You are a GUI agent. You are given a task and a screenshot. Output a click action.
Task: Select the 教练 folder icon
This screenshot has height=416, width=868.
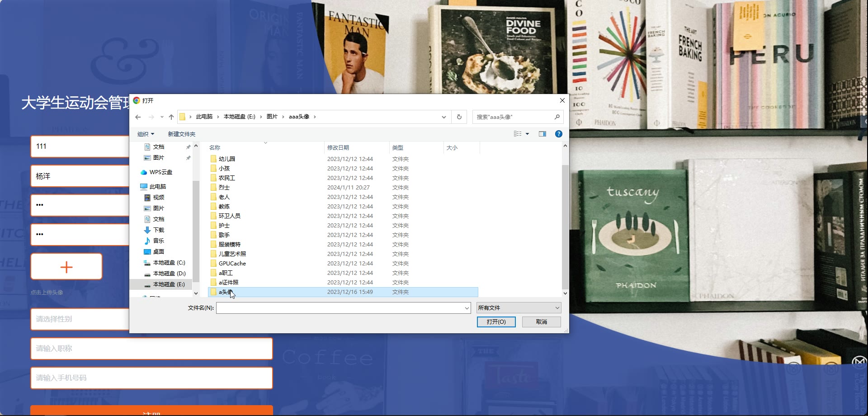(x=213, y=206)
